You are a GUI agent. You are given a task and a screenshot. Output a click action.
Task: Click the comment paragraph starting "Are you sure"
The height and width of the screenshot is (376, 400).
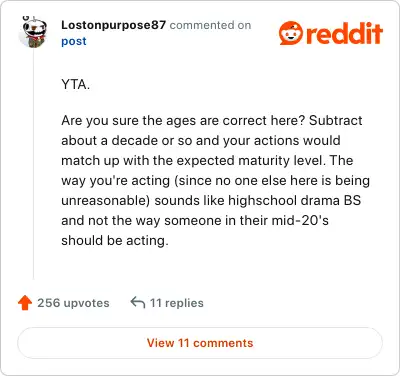(215, 180)
